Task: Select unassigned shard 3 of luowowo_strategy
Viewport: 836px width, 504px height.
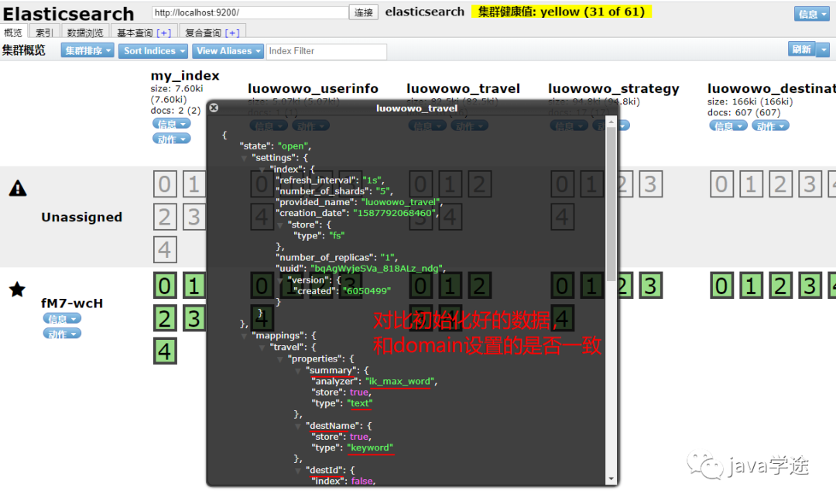Action: (650, 184)
